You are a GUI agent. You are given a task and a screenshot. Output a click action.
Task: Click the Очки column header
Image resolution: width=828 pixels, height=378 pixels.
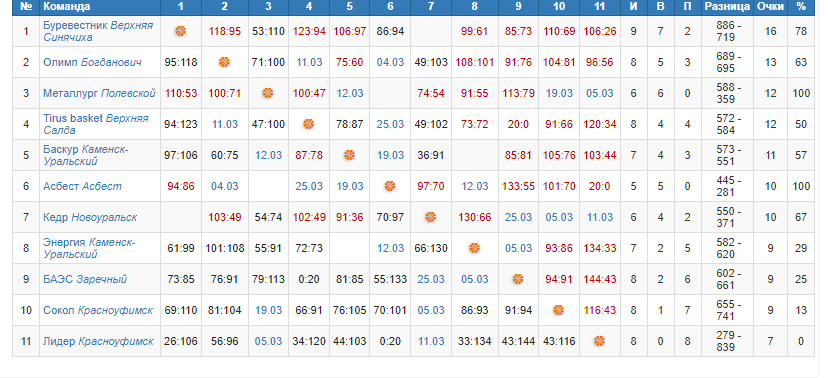point(770,6)
